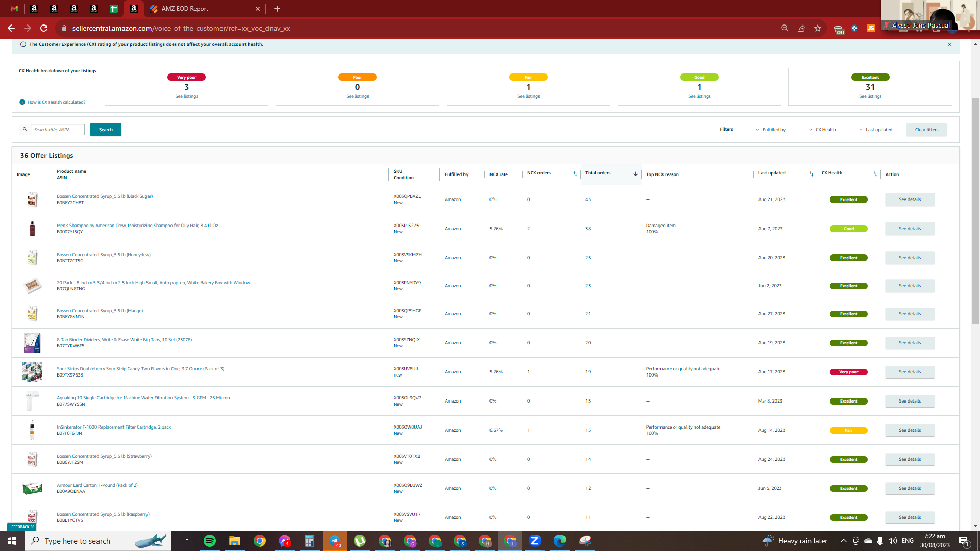Screen dimensions: 980x551
Task: Open the Messenger app from the taskbar
Action: [x=285, y=541]
